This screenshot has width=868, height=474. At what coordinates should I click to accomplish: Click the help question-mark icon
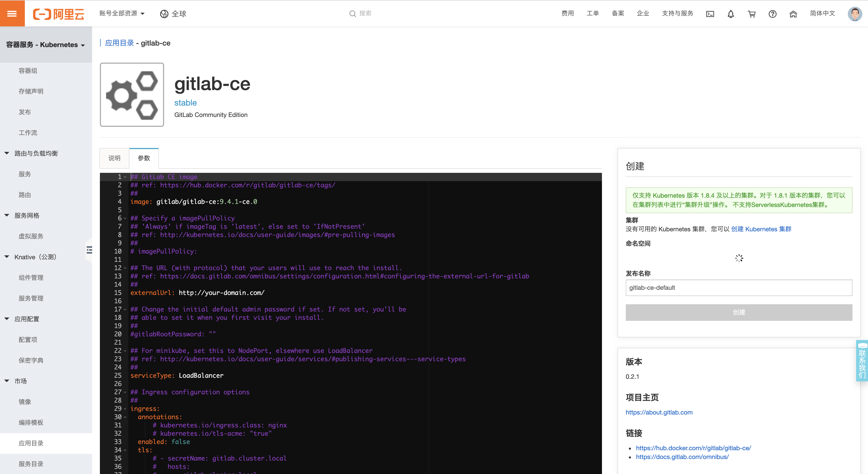coord(772,13)
